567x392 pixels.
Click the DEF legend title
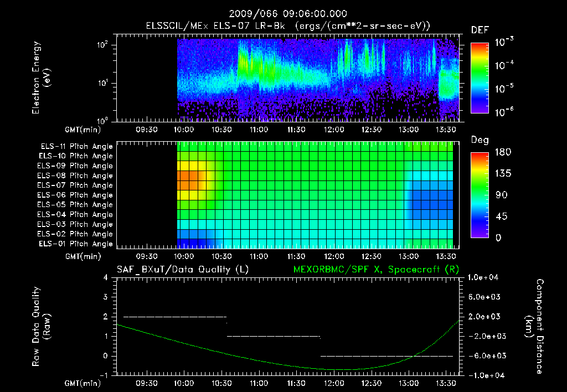click(480, 30)
